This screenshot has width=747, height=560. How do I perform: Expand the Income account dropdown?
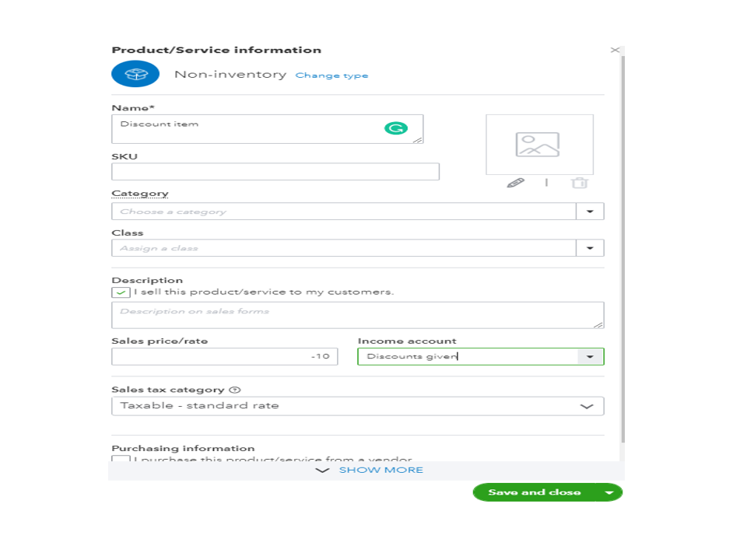tap(590, 357)
